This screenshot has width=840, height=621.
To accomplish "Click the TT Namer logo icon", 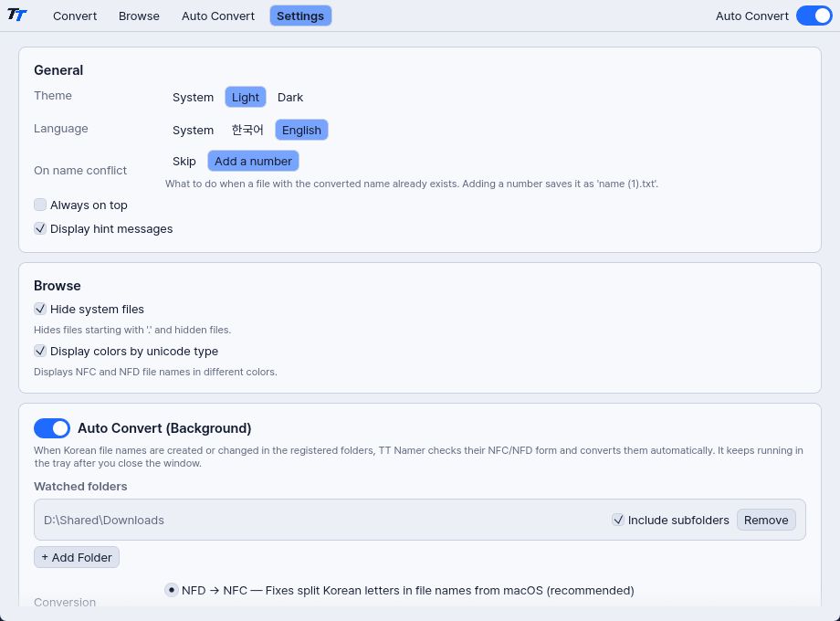I will tap(17, 15).
